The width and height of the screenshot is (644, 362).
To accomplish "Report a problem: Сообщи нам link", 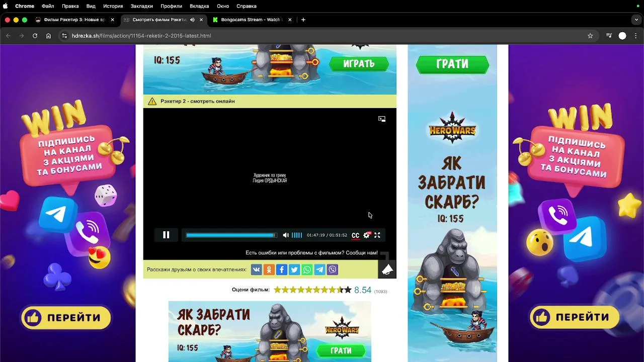I will point(362,253).
